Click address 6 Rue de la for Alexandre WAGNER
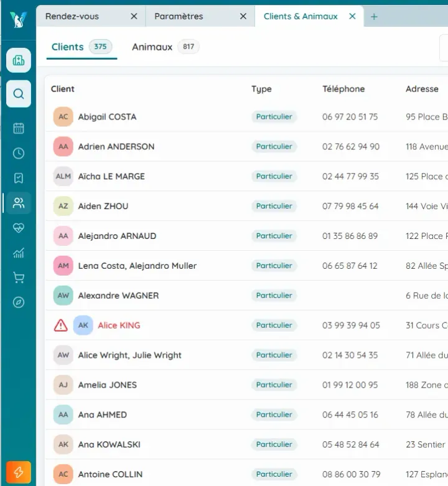The height and width of the screenshot is (486, 448). pos(427,296)
